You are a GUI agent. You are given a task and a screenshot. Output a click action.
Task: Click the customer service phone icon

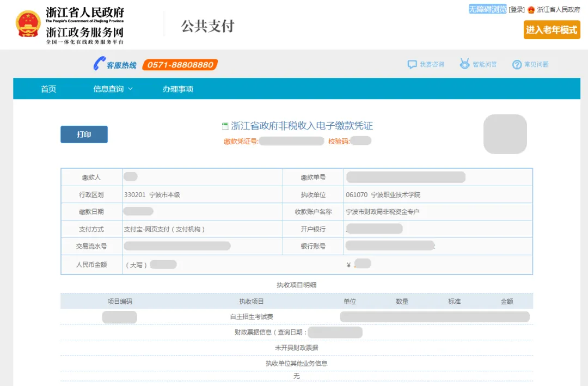(x=99, y=64)
